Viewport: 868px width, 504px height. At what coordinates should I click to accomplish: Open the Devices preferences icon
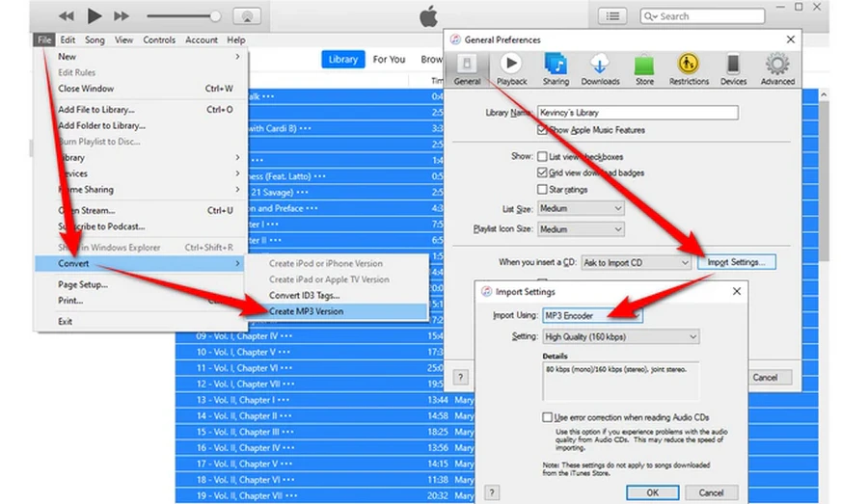point(734,69)
